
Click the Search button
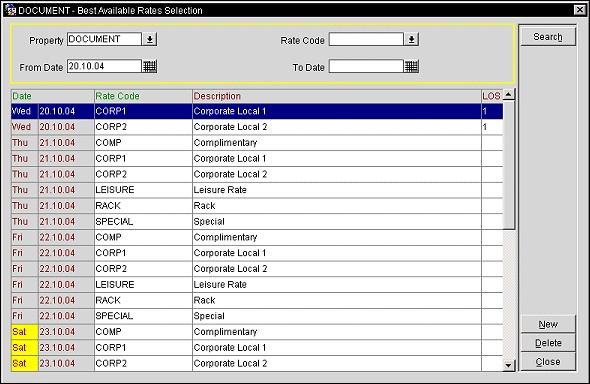pyautogui.click(x=548, y=37)
